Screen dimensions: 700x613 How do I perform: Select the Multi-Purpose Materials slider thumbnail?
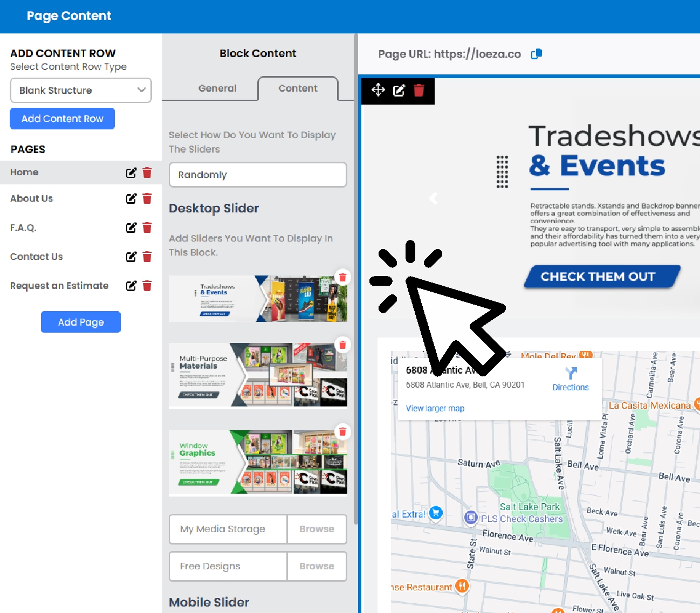click(258, 375)
